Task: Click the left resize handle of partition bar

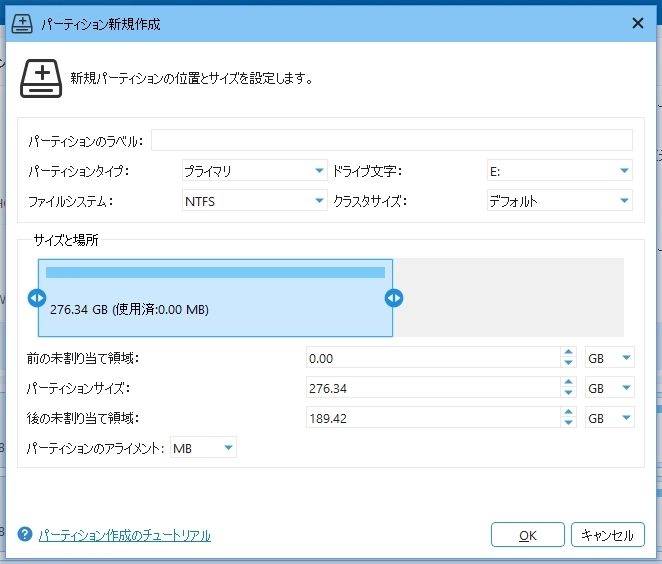Action: (37, 298)
